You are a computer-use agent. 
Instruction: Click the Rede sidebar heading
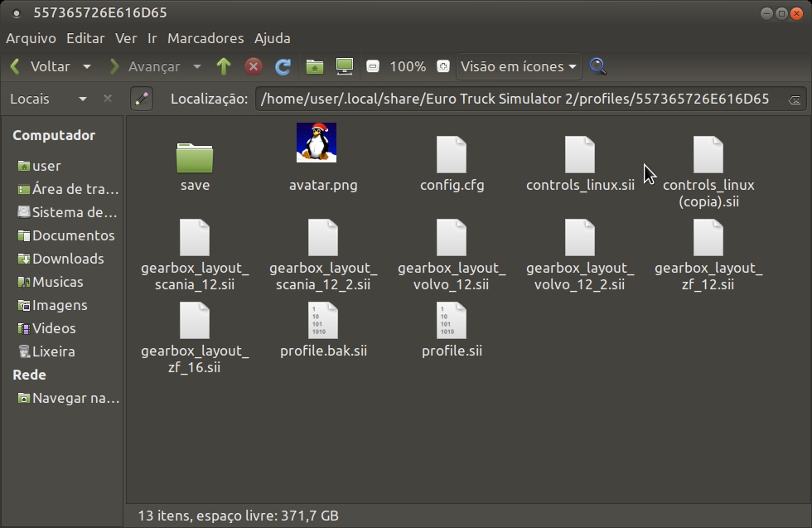pyautogui.click(x=29, y=375)
